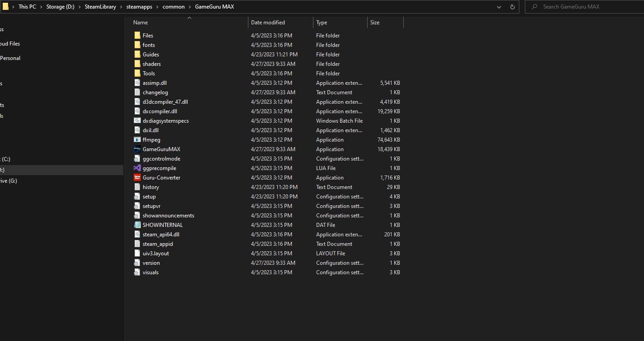This screenshot has height=341, width=644.
Task: Select the ffmpeg application icon
Action: click(x=138, y=139)
